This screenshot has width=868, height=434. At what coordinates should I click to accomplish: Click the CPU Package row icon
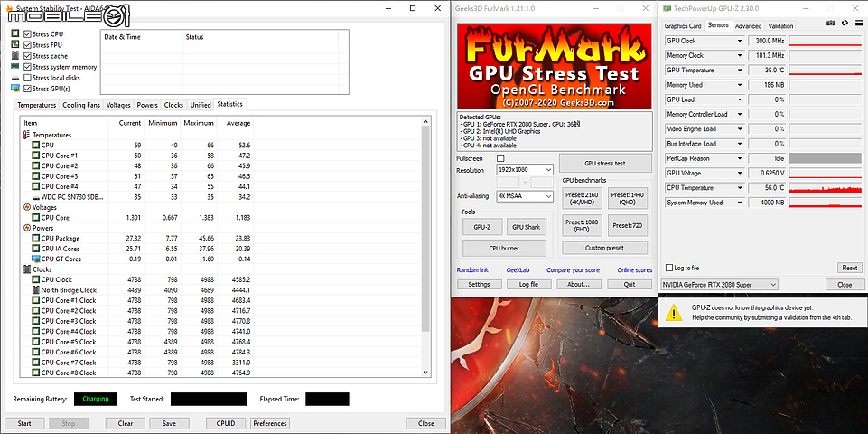[35, 239]
